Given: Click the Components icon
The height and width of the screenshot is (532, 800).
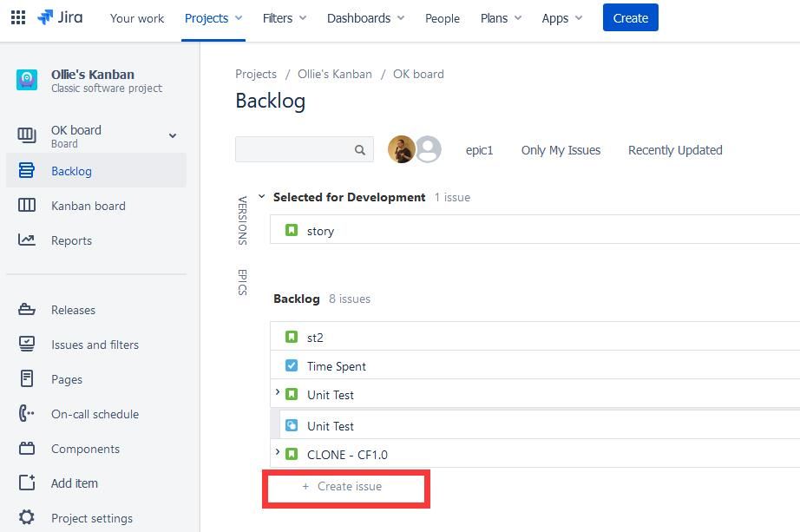Looking at the screenshot, I should [x=27, y=449].
